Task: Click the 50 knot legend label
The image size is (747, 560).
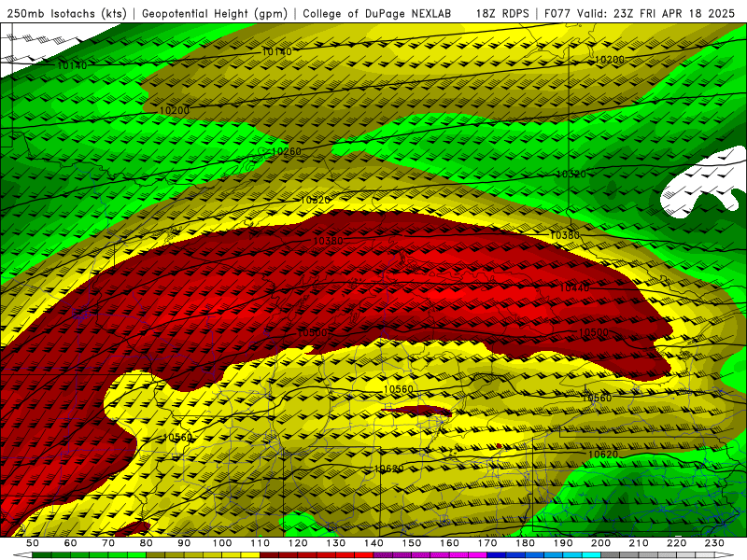Action: click(33, 543)
